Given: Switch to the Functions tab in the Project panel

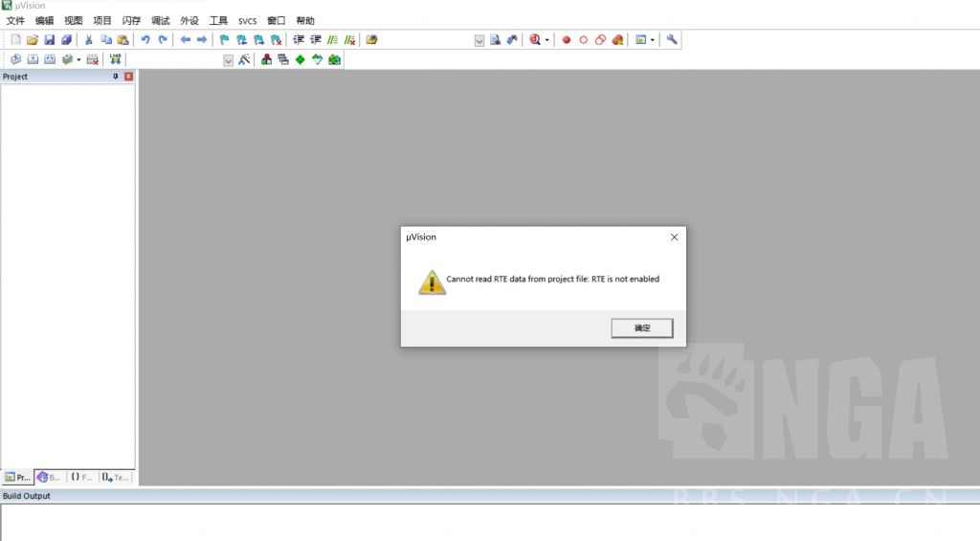Looking at the screenshot, I should click(x=81, y=477).
